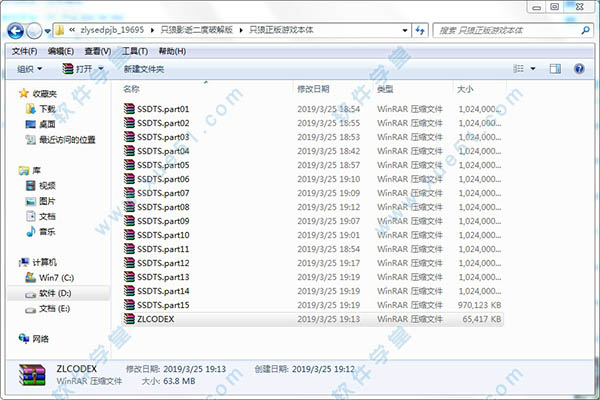
Task: Open the 组织 dropdown button
Action: tap(29, 69)
